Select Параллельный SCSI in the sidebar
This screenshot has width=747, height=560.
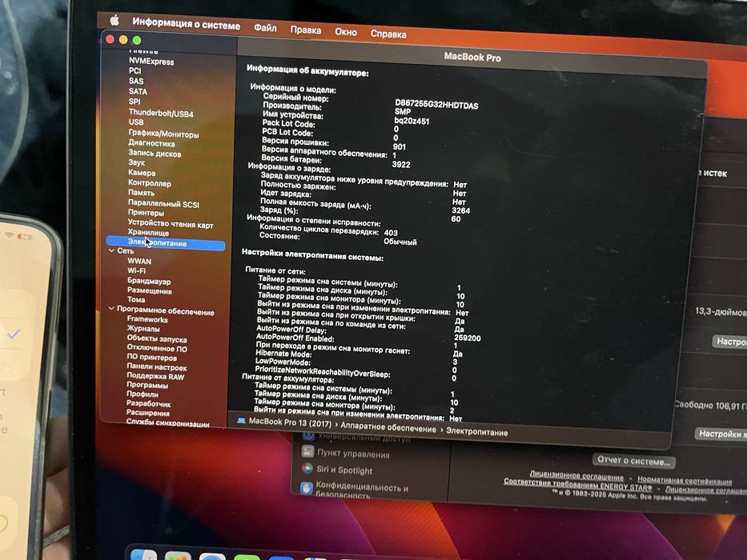point(163,204)
